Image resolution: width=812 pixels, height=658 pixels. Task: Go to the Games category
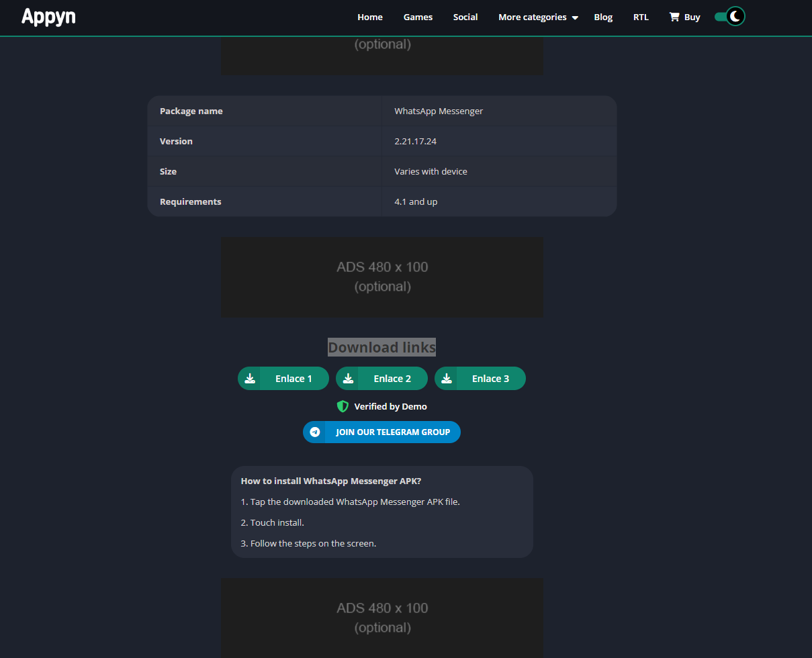[418, 17]
